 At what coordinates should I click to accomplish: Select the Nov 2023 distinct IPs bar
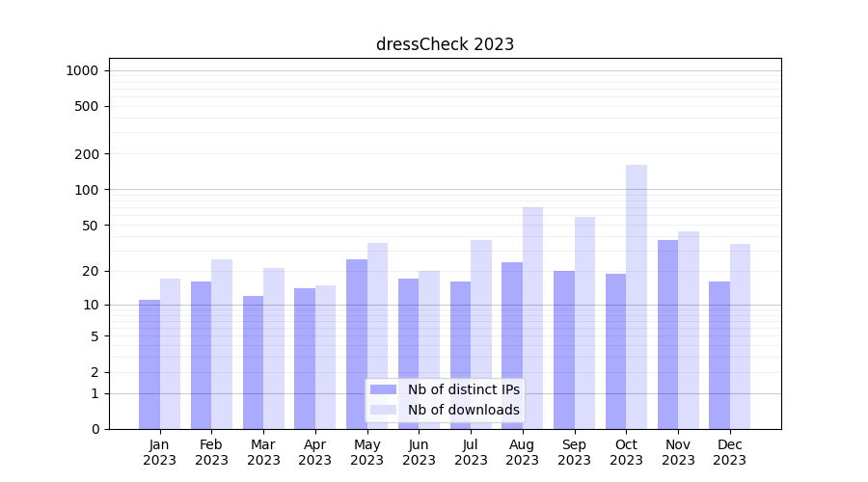(x=668, y=334)
